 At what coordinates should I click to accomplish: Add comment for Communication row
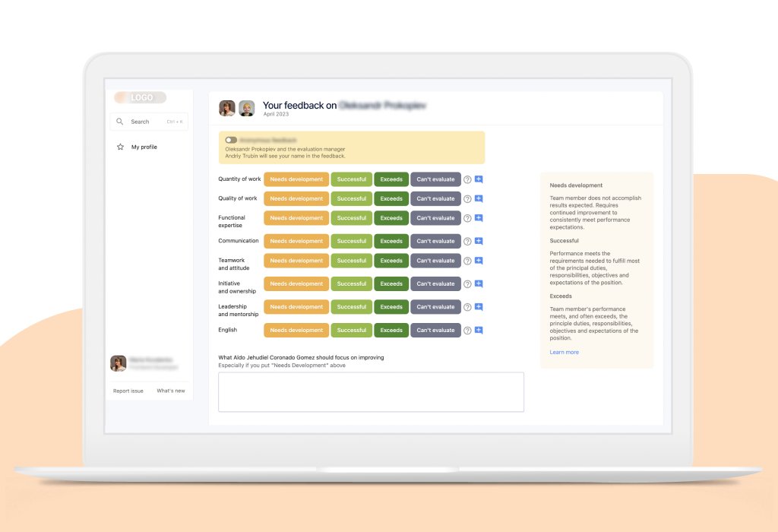479,241
